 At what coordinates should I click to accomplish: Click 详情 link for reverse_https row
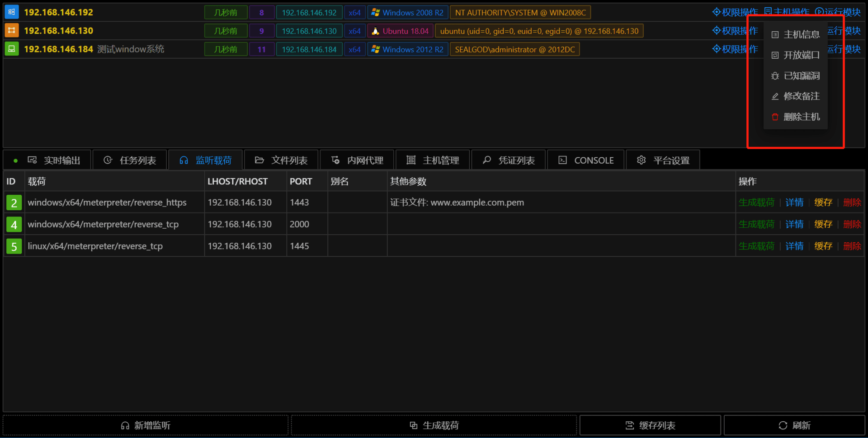794,203
